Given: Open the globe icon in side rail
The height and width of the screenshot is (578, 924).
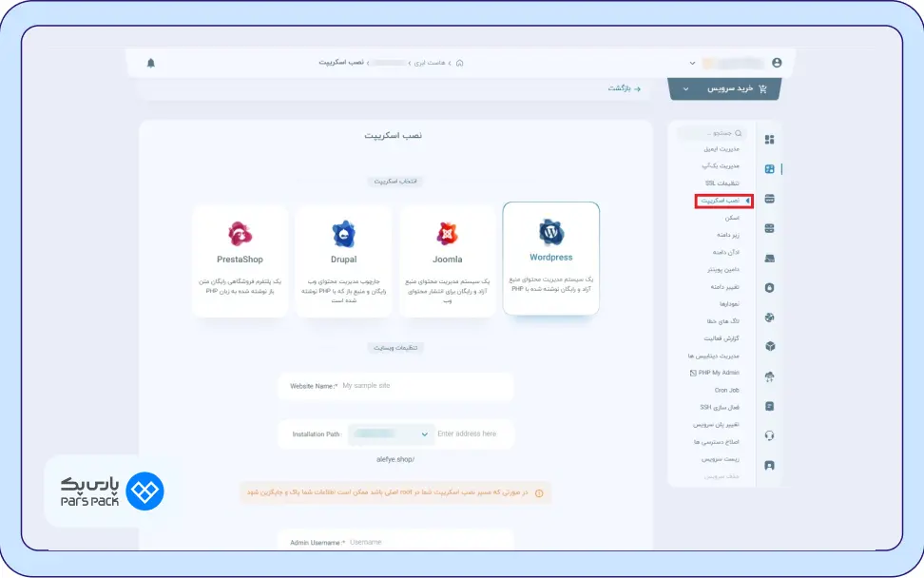Looking at the screenshot, I should (x=770, y=318).
